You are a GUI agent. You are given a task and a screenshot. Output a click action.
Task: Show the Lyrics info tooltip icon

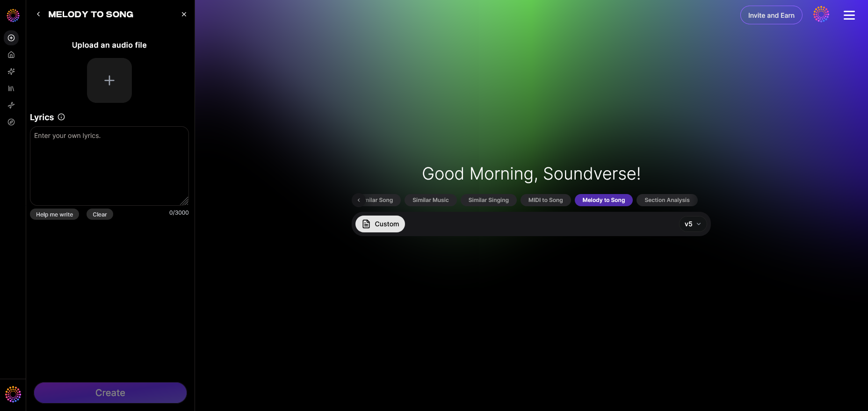(x=61, y=117)
